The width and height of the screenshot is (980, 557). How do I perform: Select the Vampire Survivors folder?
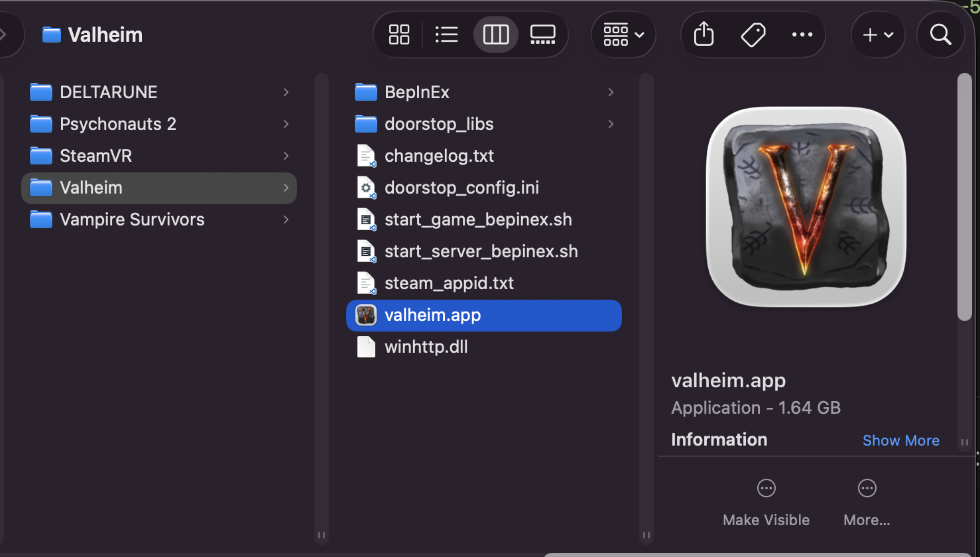[159, 219]
